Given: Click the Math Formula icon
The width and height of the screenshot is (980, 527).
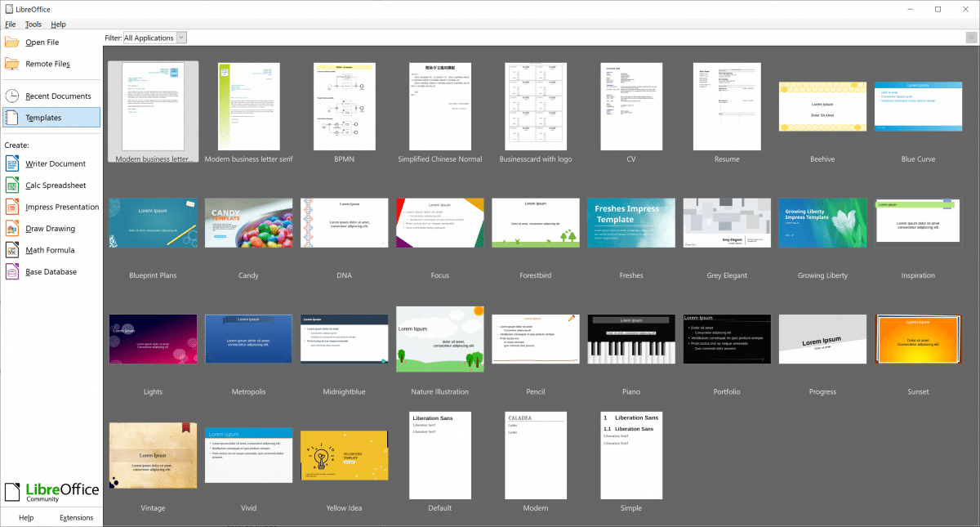Looking at the screenshot, I should 12,251.
